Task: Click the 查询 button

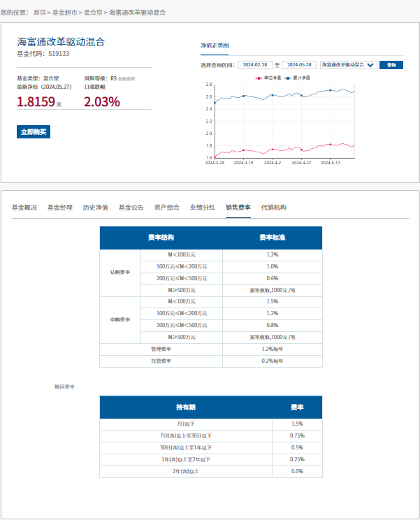Action: pyautogui.click(x=391, y=65)
